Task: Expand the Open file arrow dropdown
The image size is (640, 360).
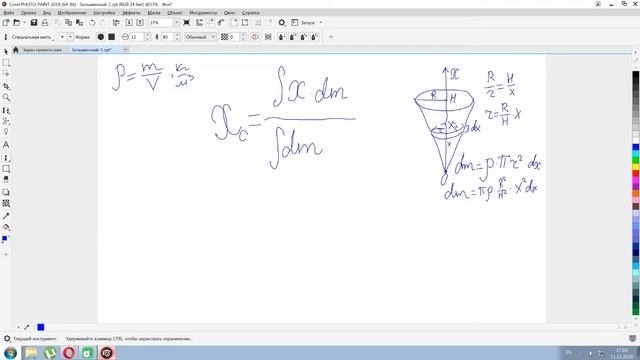Action: [24, 23]
